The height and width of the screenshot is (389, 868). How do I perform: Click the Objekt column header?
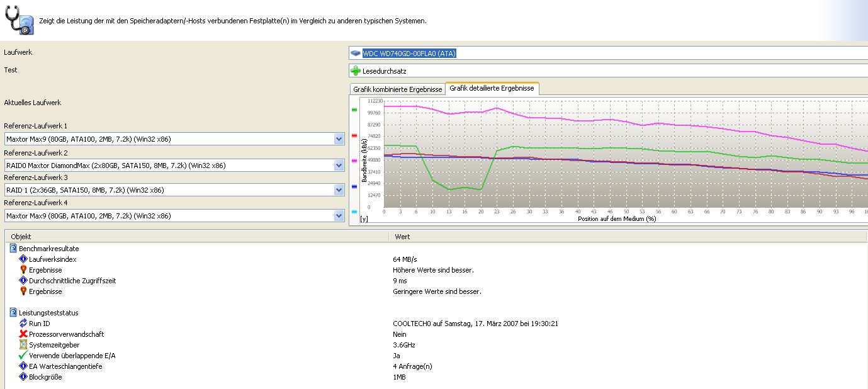click(x=21, y=237)
